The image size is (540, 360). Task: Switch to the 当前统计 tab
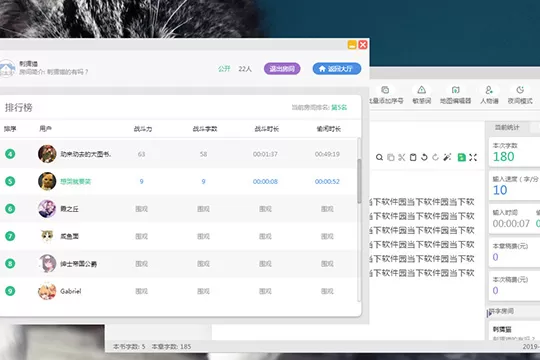point(507,127)
